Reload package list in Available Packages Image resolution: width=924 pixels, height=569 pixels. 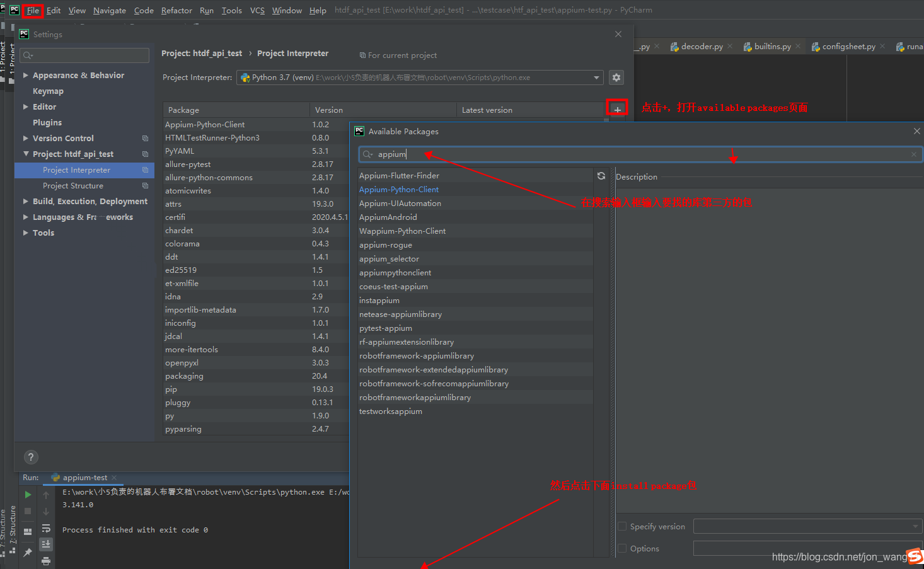pos(601,176)
